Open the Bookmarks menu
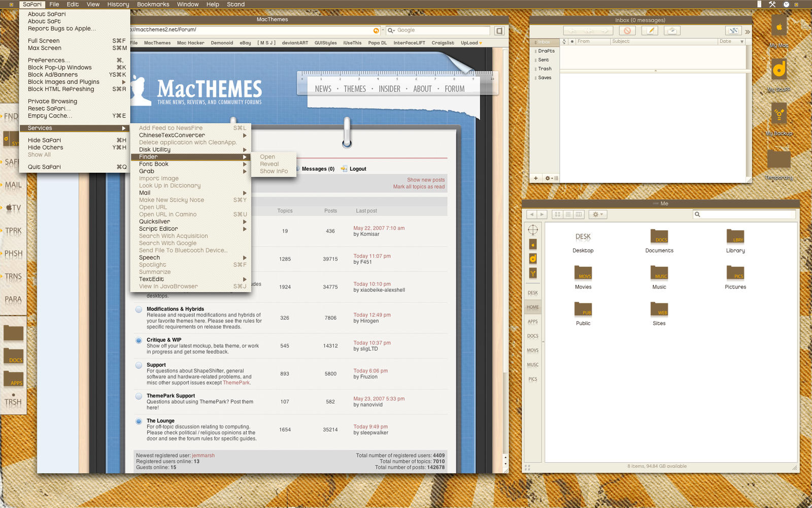This screenshot has width=812, height=508. coord(153,4)
